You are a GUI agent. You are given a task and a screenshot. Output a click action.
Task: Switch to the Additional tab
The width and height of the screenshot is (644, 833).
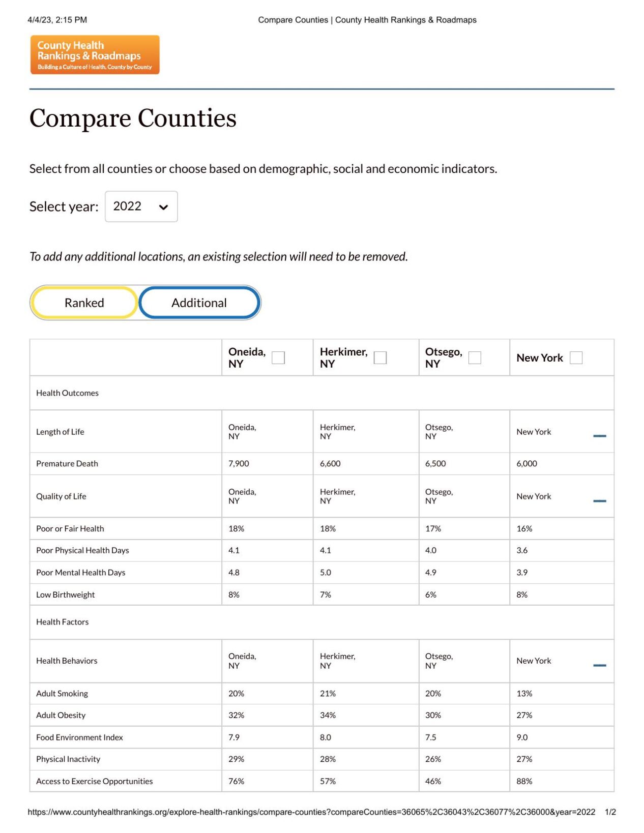[x=199, y=303]
